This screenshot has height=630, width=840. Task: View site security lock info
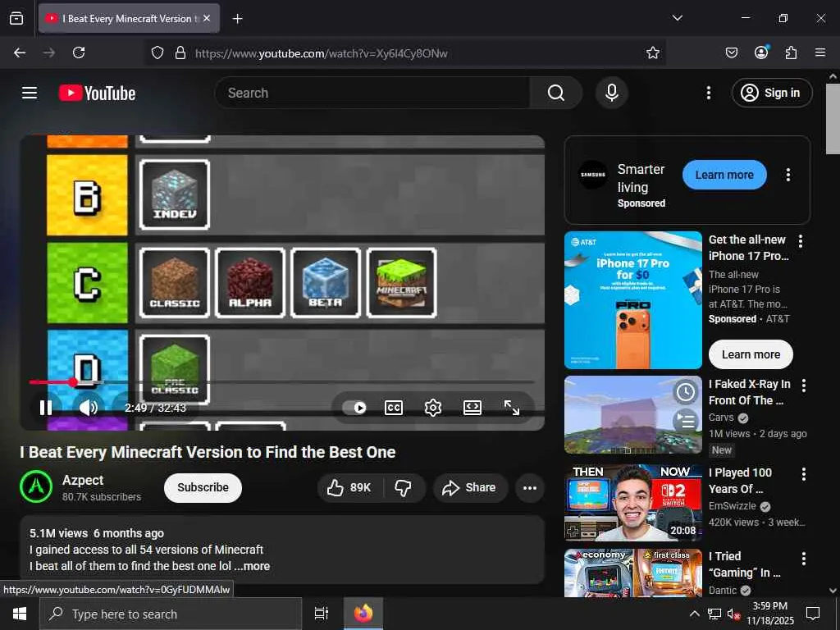pos(180,52)
